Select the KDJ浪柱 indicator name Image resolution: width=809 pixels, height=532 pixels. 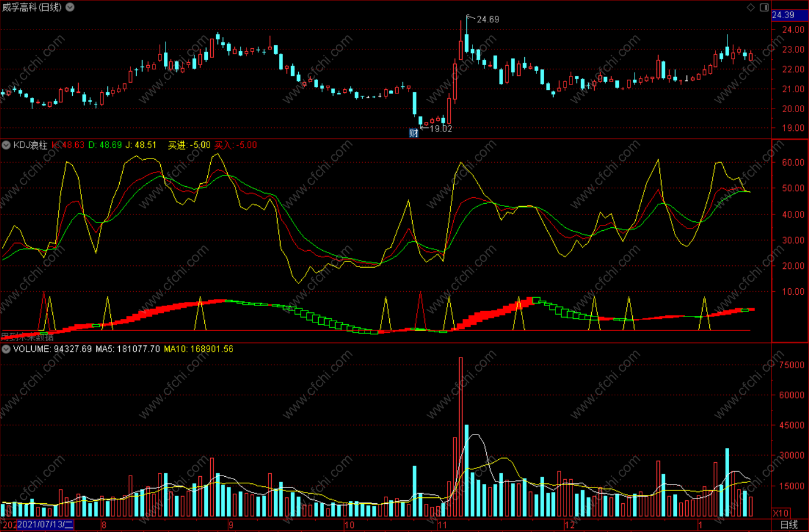[31, 145]
